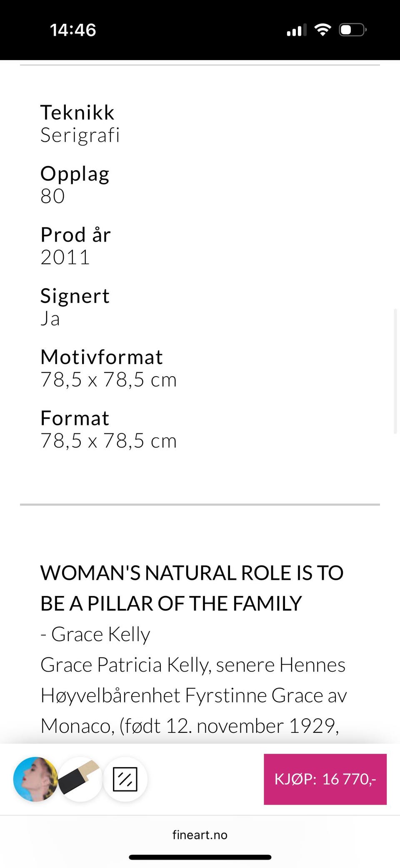Tap the cellular signal bars icon
The height and width of the screenshot is (868, 400).
(x=296, y=30)
